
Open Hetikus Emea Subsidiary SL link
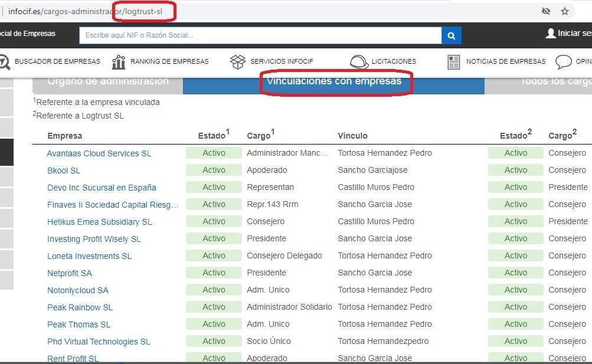(x=99, y=222)
